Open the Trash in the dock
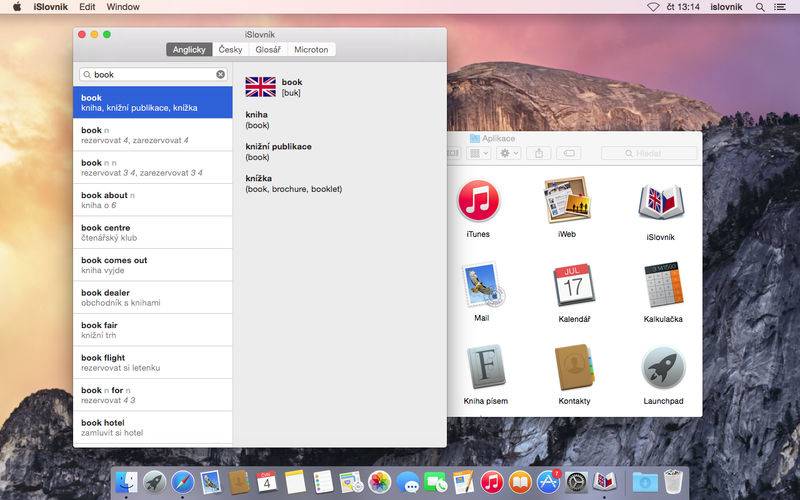800x500 pixels. click(x=673, y=482)
